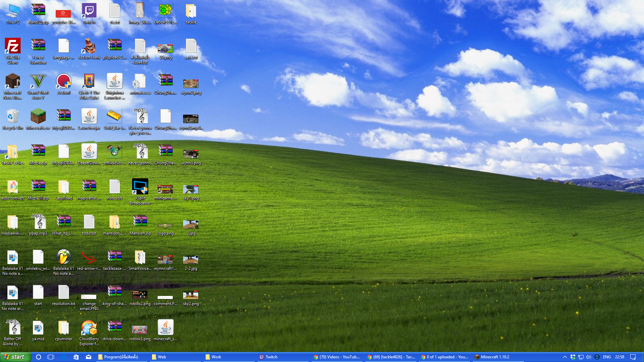The image size is (644, 362).
Task: Select the FileZilla Client shortcut
Action: tap(13, 51)
